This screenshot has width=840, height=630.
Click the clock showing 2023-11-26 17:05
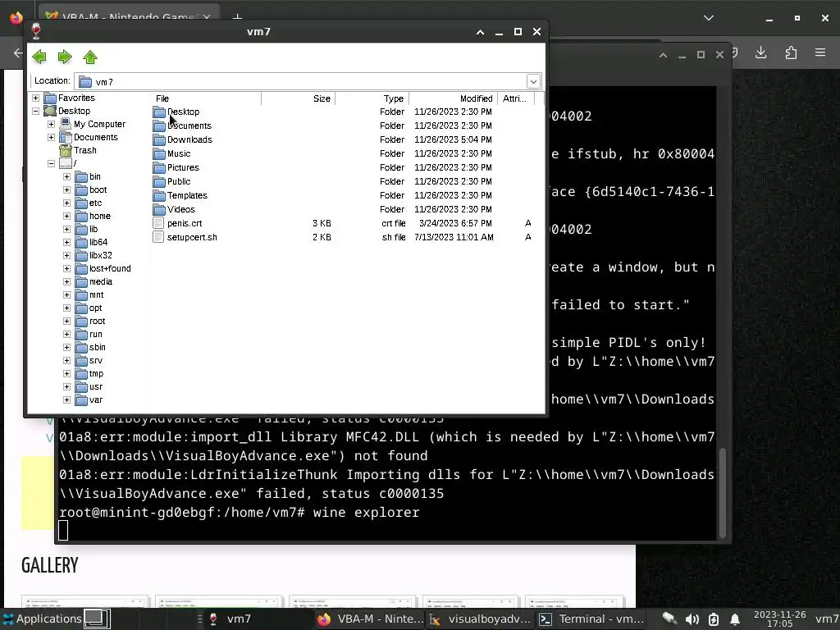tap(779, 619)
